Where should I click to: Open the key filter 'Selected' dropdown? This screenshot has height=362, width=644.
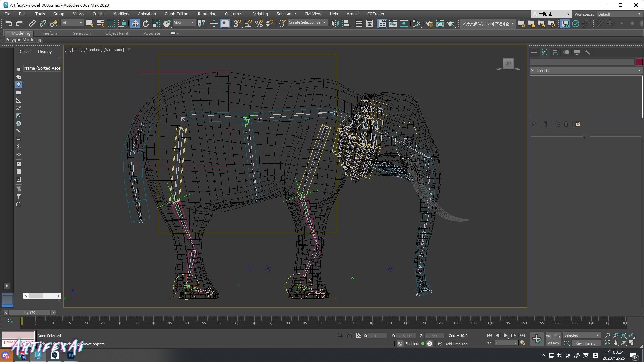[x=581, y=335]
